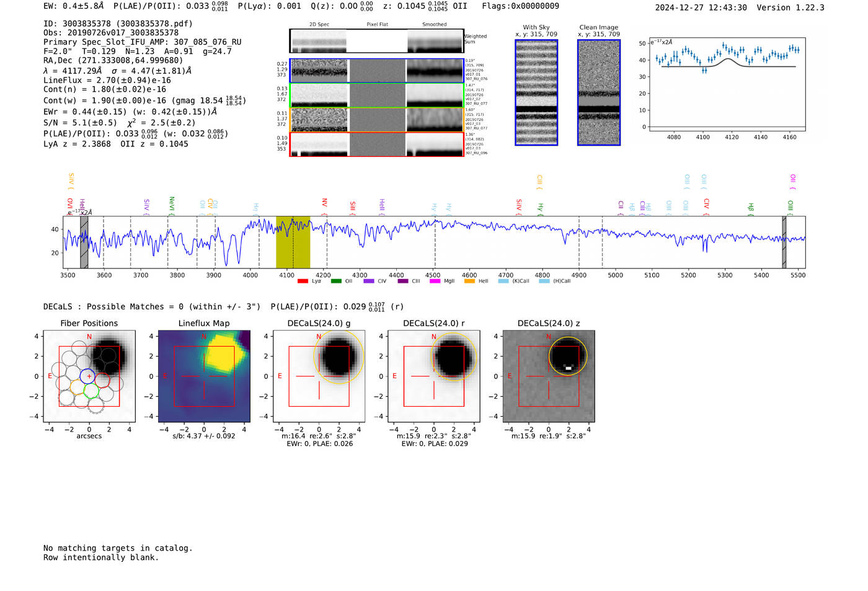Click the yellow aperture circle in DECaLS r
Screen dimensions: 868x591
coord(454,357)
